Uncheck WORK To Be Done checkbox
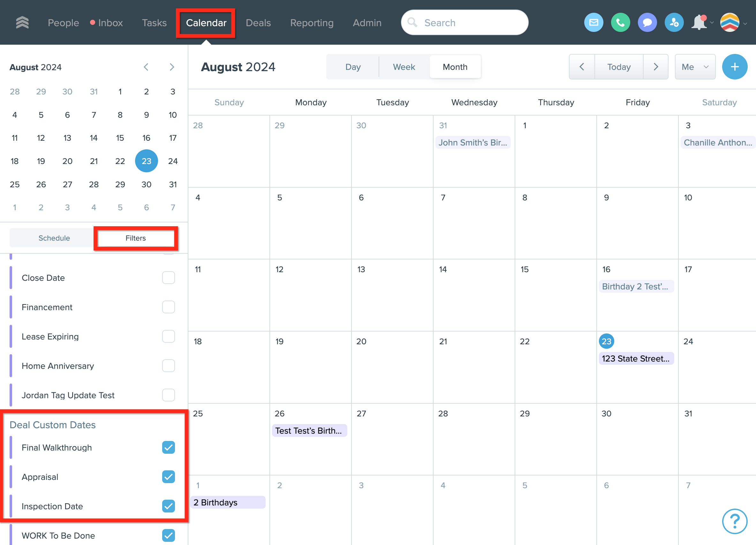The height and width of the screenshot is (545, 756). coord(168,535)
